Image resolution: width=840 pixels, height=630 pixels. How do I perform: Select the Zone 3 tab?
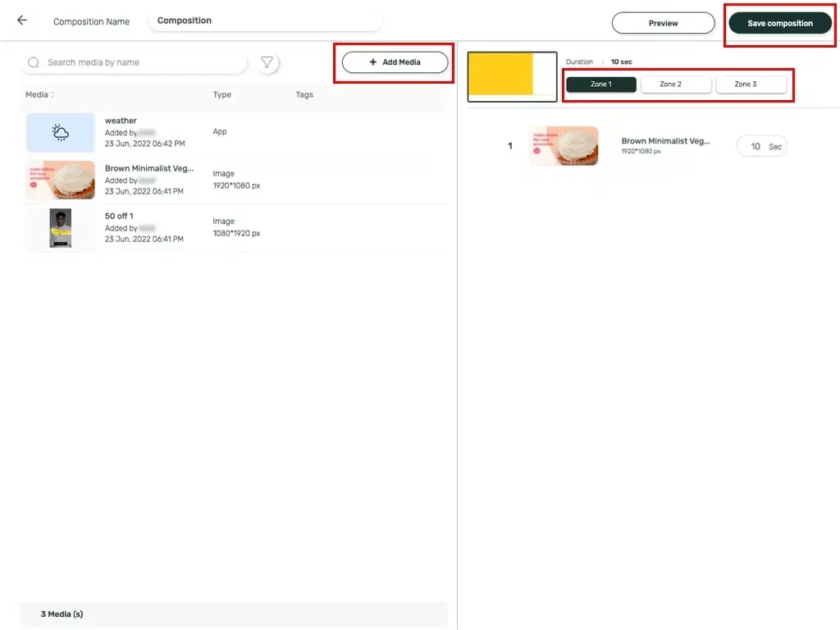751,84
